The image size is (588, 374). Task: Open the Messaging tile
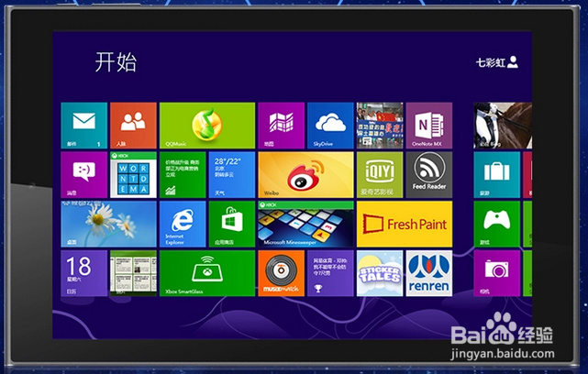pyautogui.click(x=84, y=175)
